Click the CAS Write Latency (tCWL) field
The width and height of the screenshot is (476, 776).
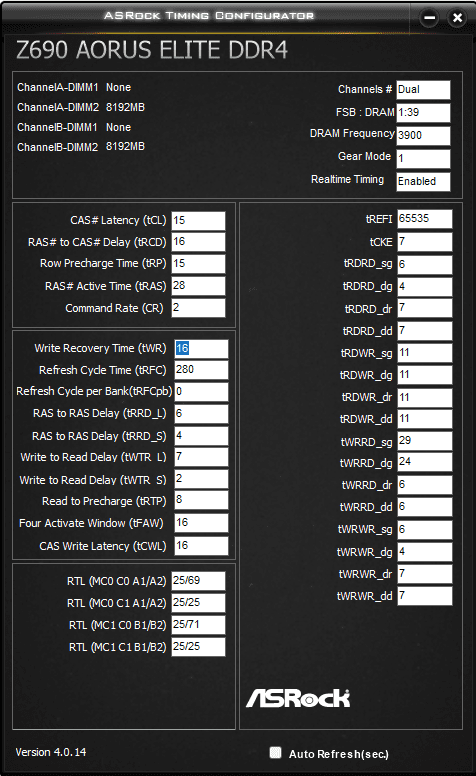pos(201,546)
